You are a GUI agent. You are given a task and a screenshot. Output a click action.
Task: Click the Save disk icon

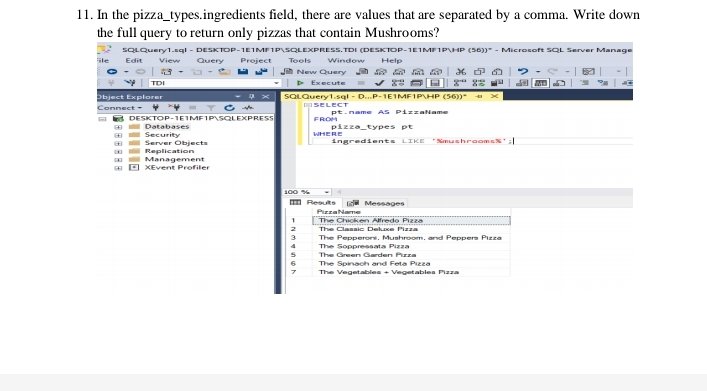click(243, 71)
